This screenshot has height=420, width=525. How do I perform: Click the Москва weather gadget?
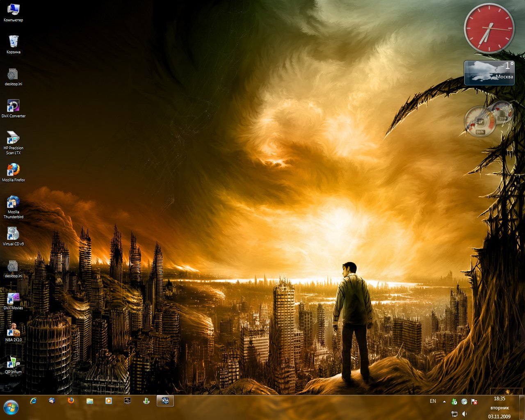click(489, 73)
